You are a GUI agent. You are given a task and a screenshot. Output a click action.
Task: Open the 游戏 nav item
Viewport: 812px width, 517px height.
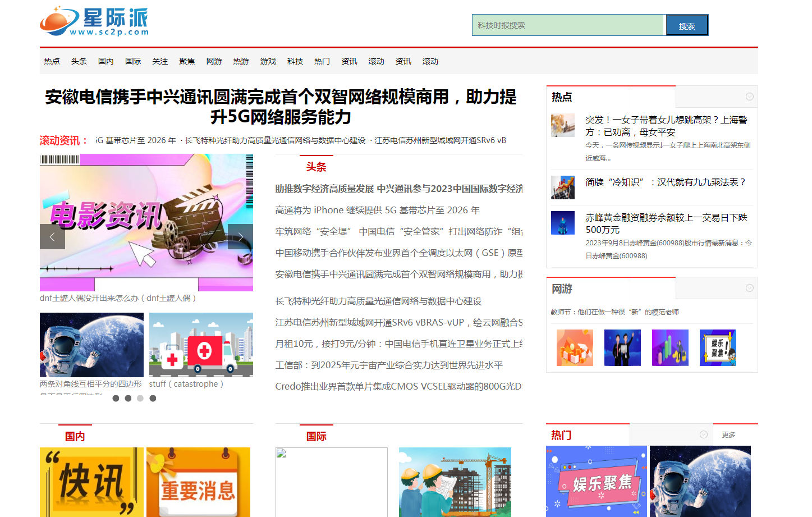(268, 61)
